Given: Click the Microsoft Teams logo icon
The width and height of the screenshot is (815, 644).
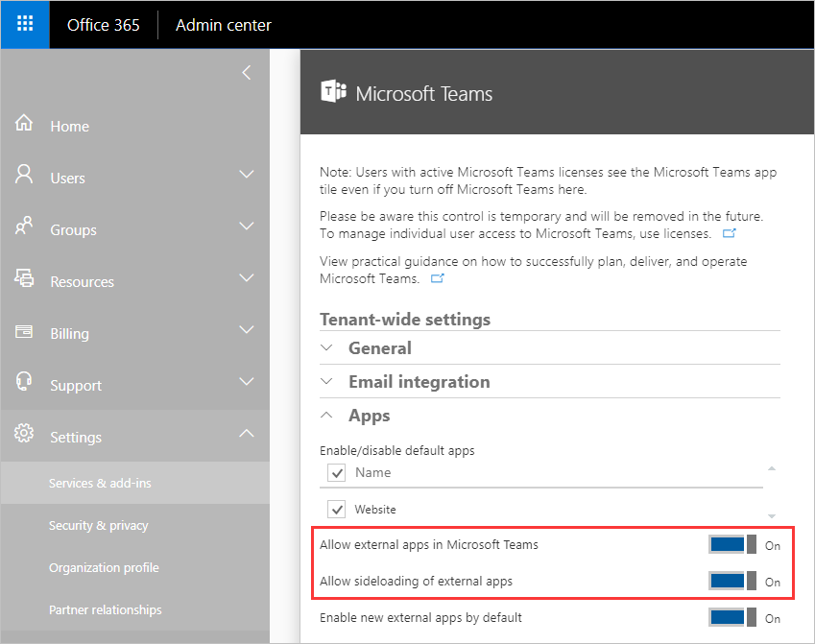Looking at the screenshot, I should point(333,91).
